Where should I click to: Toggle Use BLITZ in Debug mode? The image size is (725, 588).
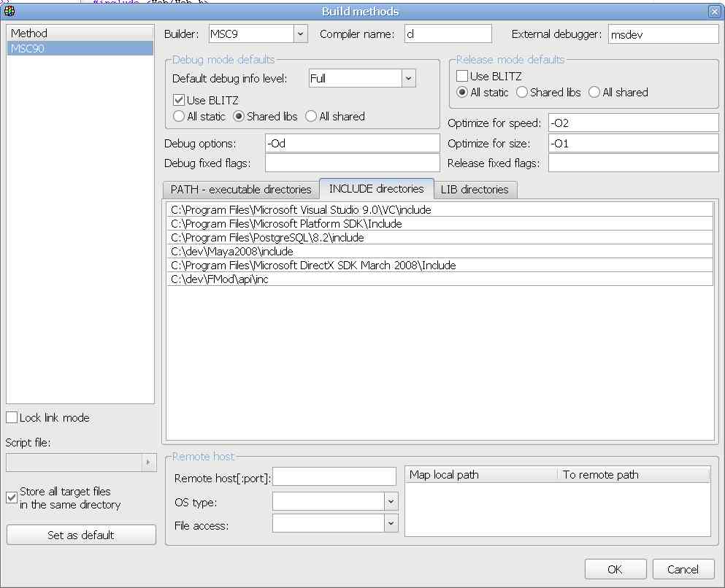179,100
